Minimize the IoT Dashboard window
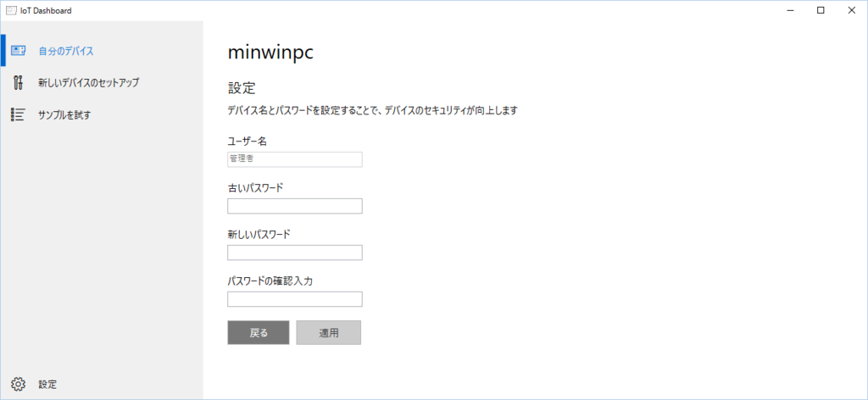This screenshot has height=400, width=868. click(789, 10)
